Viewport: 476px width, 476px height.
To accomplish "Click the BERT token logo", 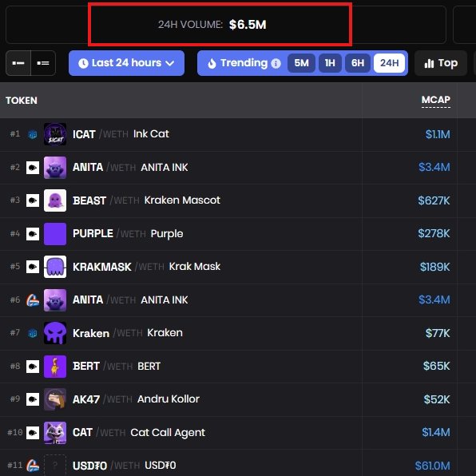I will (55, 367).
